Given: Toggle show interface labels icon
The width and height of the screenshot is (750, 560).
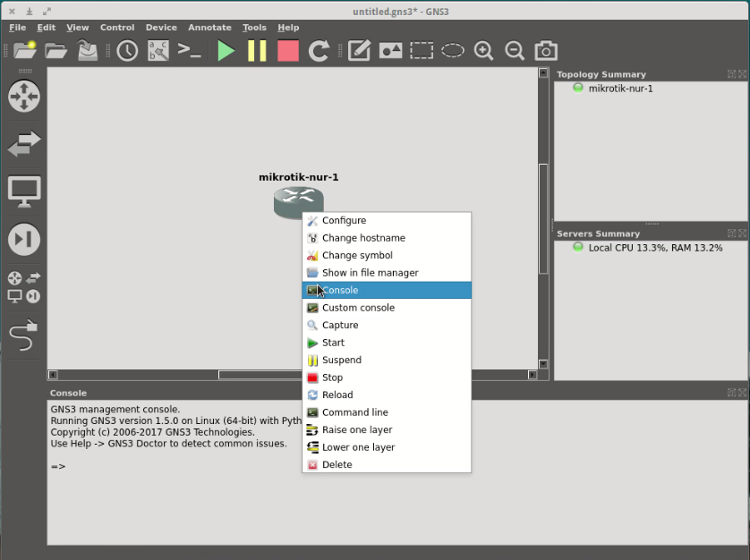Looking at the screenshot, I should coord(158,51).
